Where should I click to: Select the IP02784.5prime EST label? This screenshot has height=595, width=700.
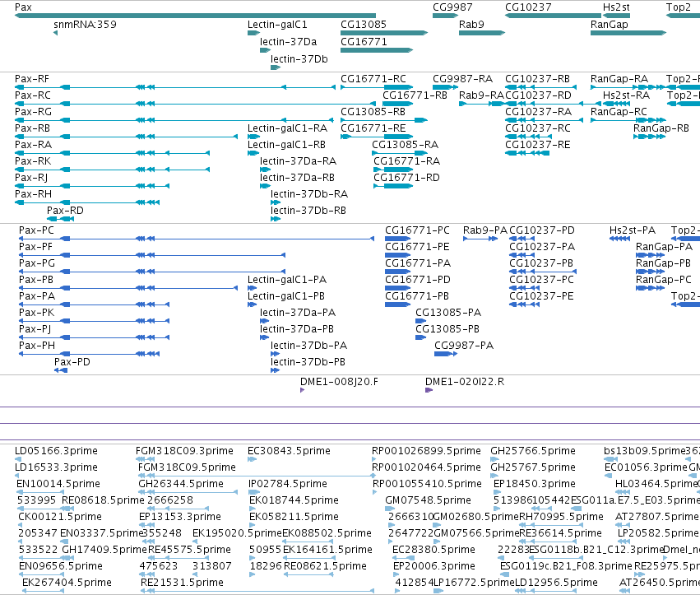pos(288,484)
